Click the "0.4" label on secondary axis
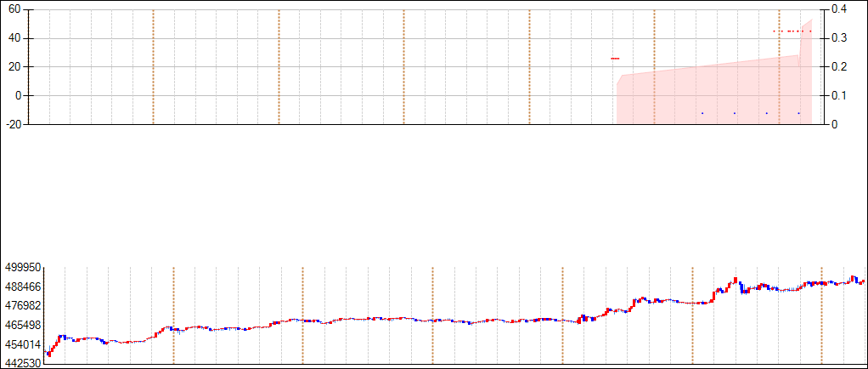 pyautogui.click(x=838, y=9)
